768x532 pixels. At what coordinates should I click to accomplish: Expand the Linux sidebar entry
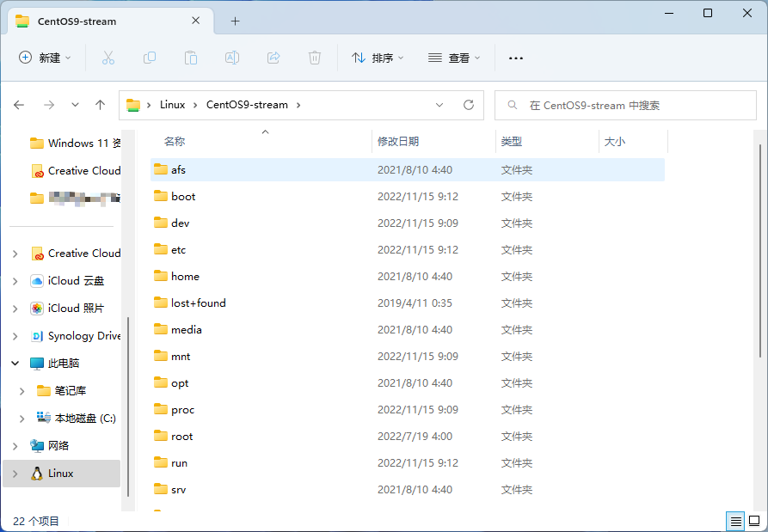pos(15,473)
